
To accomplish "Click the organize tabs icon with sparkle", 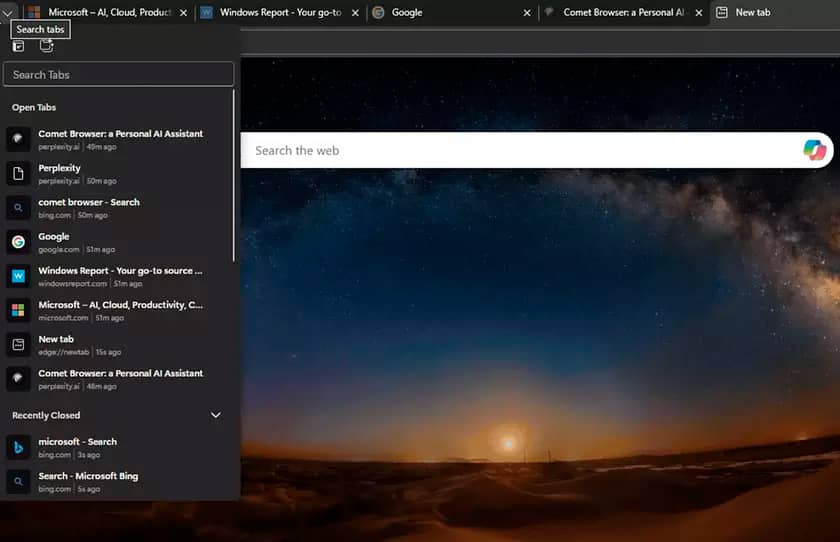I will 46,46.
